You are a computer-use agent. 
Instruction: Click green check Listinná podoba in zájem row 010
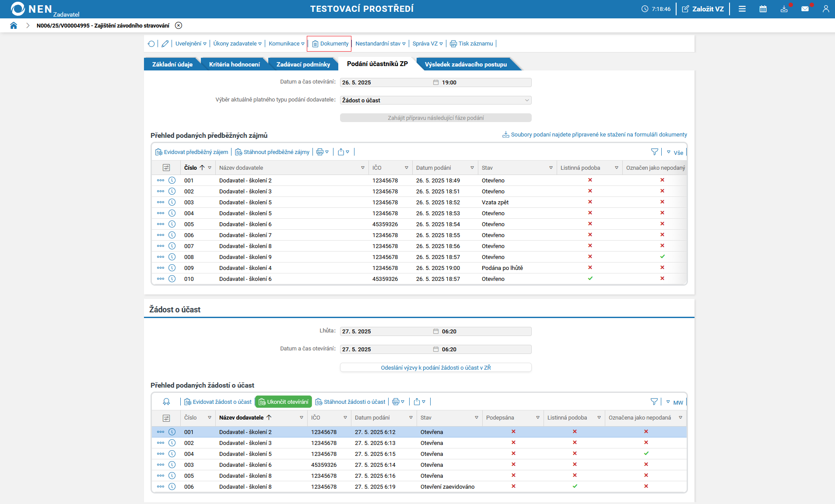click(590, 278)
